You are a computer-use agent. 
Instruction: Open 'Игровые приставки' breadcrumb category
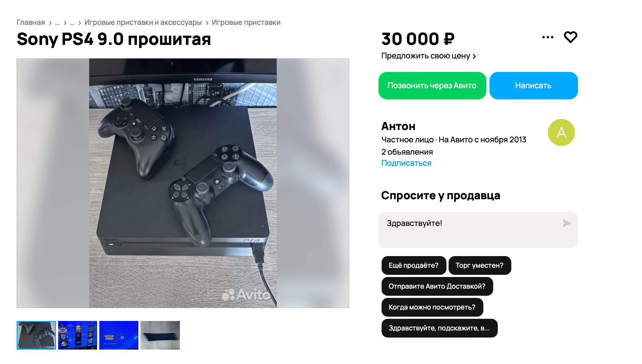[x=246, y=22]
